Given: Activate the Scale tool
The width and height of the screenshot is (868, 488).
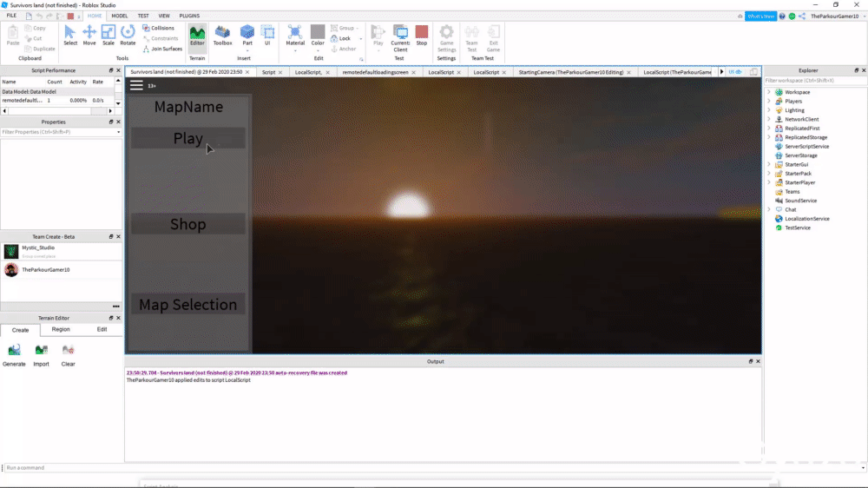Looking at the screenshot, I should [108, 36].
